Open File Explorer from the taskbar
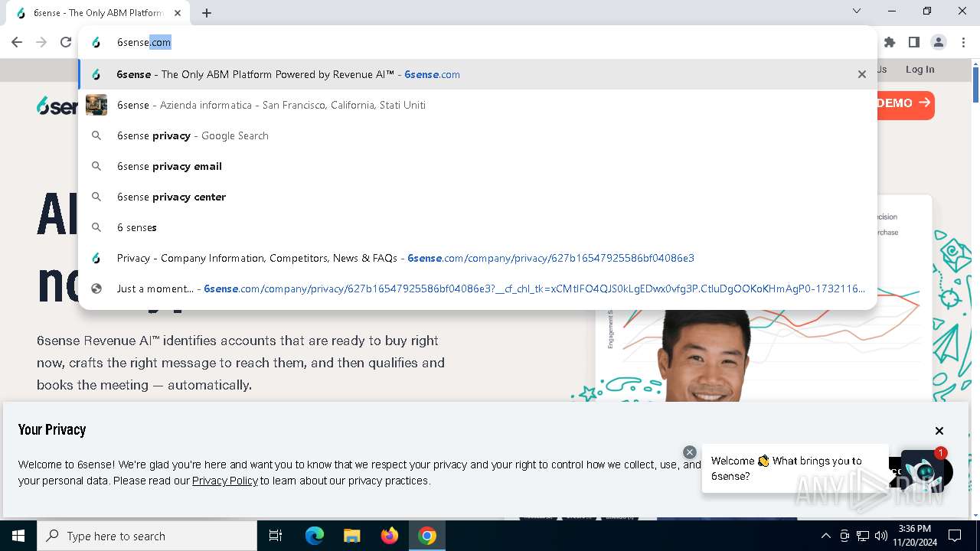This screenshot has width=980, height=551. (352, 536)
